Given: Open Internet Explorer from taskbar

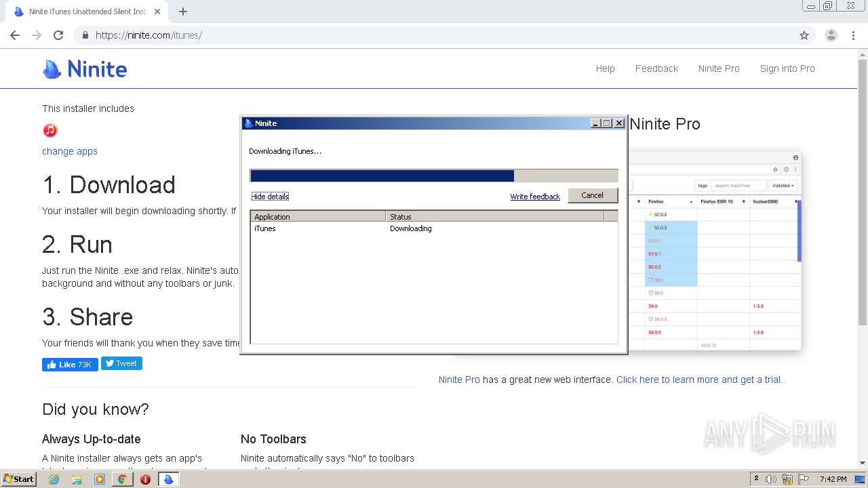Looking at the screenshot, I should [x=54, y=479].
